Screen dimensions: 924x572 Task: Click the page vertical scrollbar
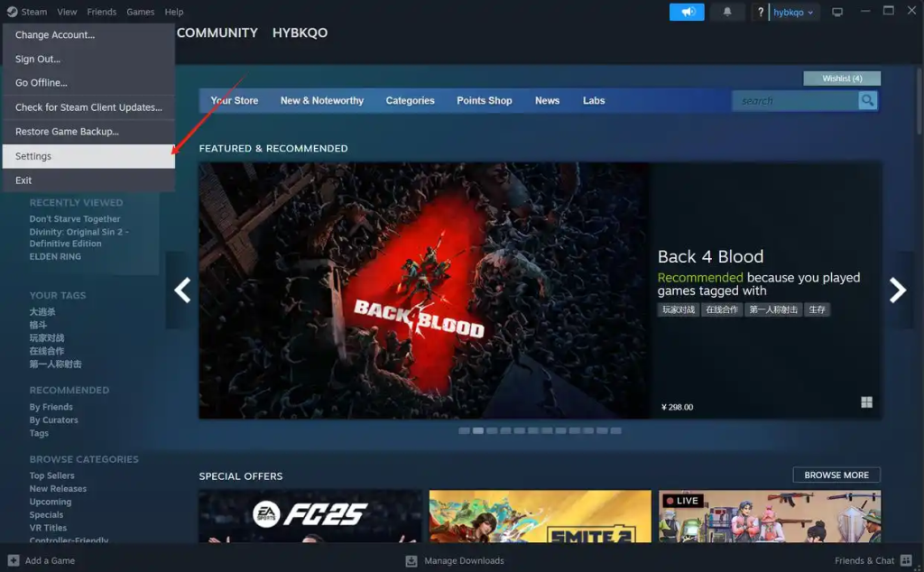919,100
